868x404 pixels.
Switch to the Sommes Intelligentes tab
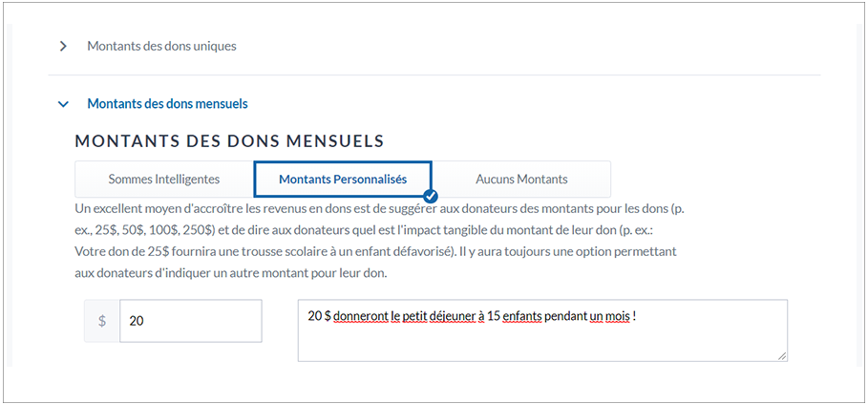click(164, 179)
